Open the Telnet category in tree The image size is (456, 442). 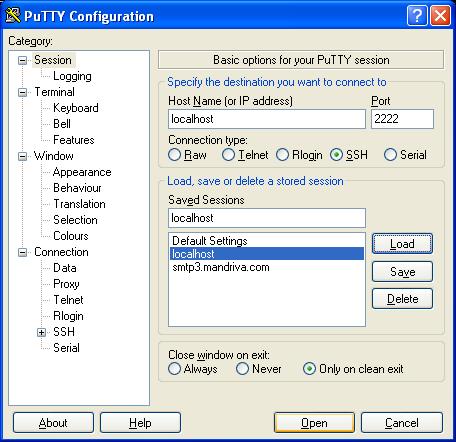pyautogui.click(x=68, y=300)
